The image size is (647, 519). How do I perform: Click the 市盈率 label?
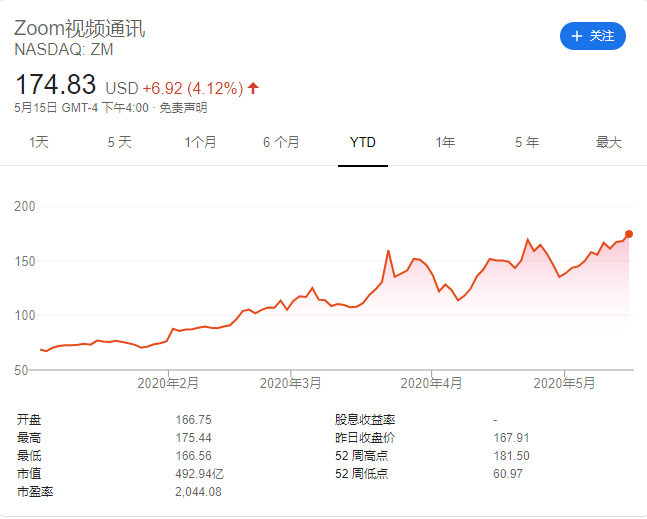tap(35, 492)
